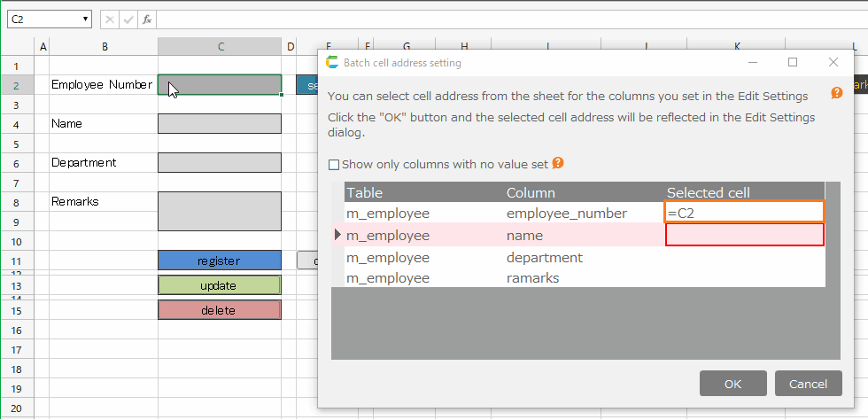Select the Name input cell C4
868x420 pixels.
click(x=220, y=123)
